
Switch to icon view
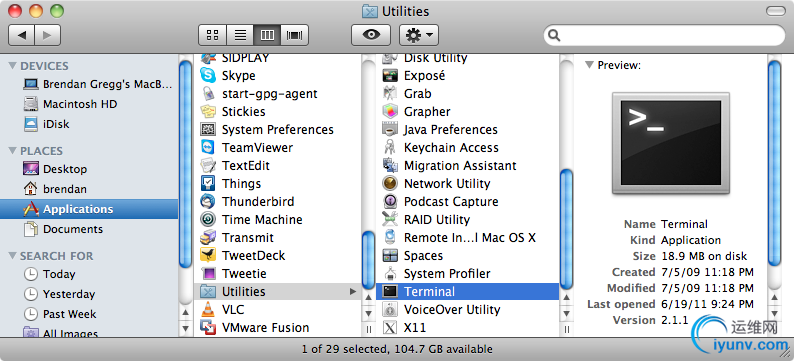(213, 35)
